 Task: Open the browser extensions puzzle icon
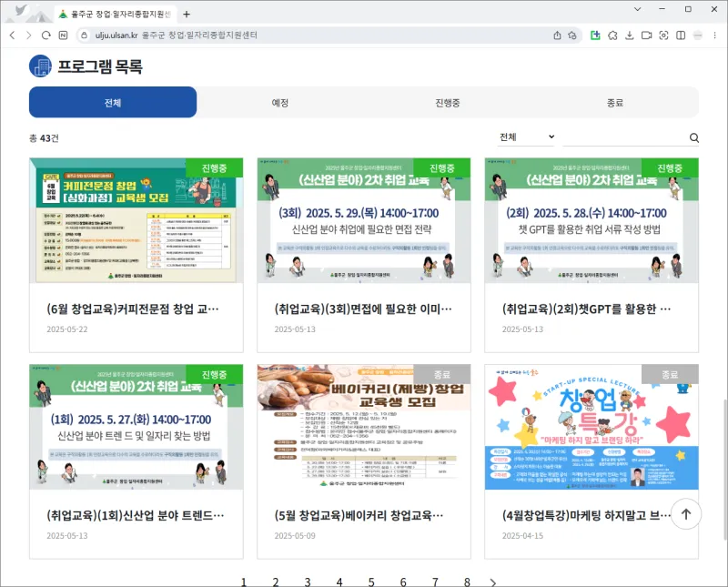point(612,35)
